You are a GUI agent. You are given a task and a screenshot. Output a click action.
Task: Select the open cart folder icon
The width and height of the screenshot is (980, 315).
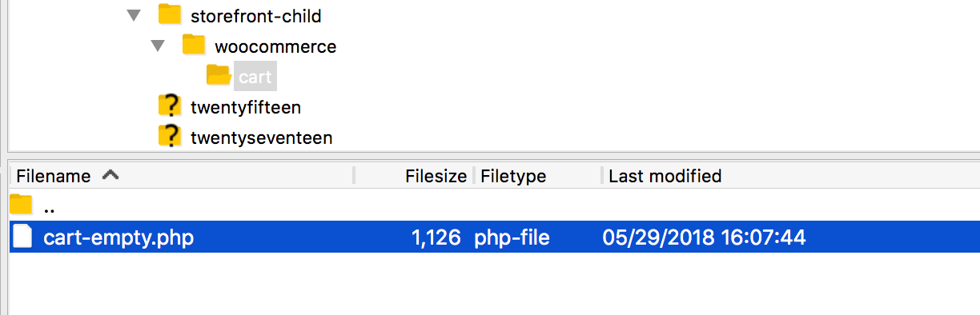(x=219, y=75)
